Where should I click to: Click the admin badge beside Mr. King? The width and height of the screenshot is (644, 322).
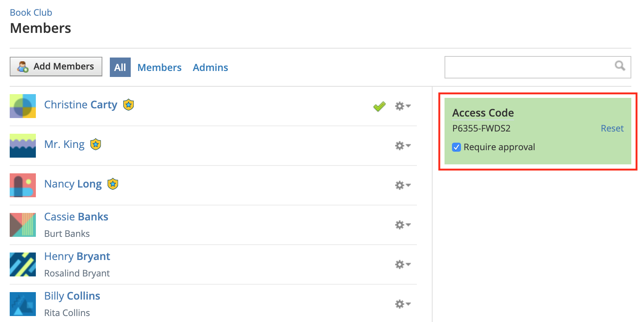[96, 144]
